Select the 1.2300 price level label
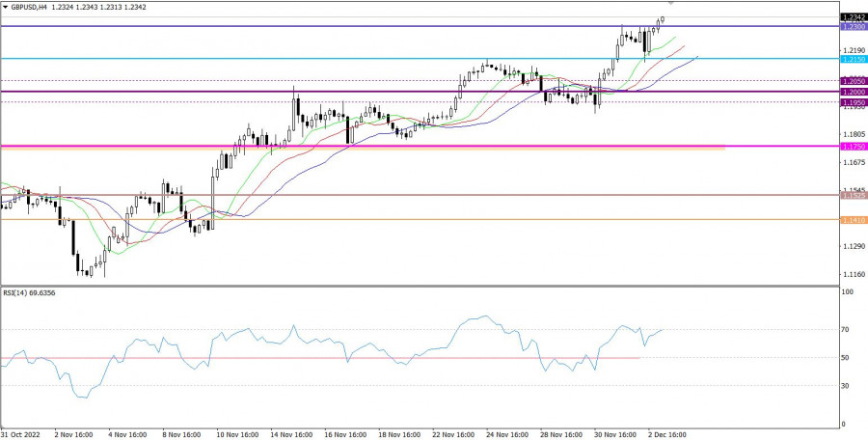Image resolution: width=868 pixels, height=440 pixels. [853, 27]
